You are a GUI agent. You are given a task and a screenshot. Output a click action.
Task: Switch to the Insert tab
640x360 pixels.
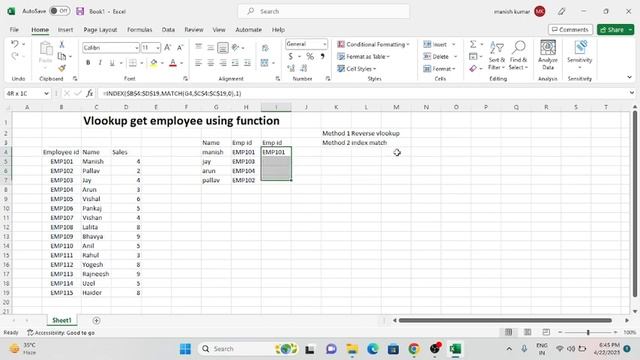click(65, 30)
